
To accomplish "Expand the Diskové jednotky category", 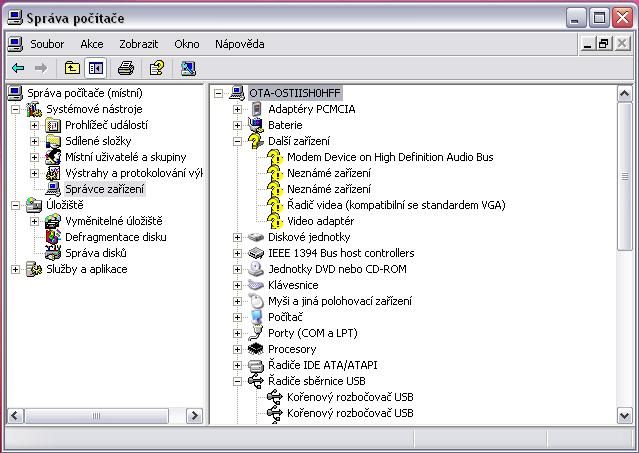I will [237, 237].
